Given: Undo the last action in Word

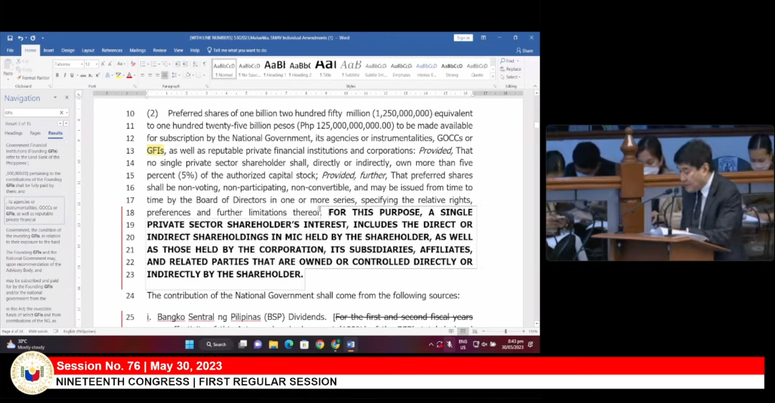Looking at the screenshot, I should (21, 38).
